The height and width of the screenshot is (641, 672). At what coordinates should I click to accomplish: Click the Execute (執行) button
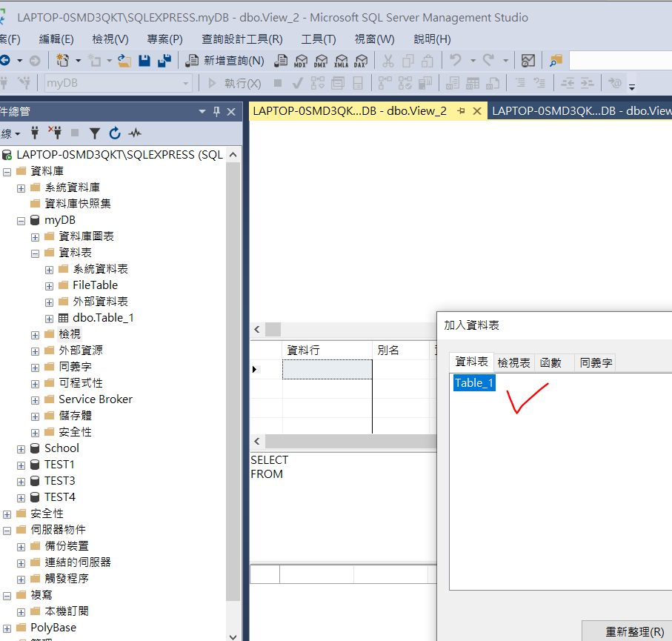pos(234,83)
